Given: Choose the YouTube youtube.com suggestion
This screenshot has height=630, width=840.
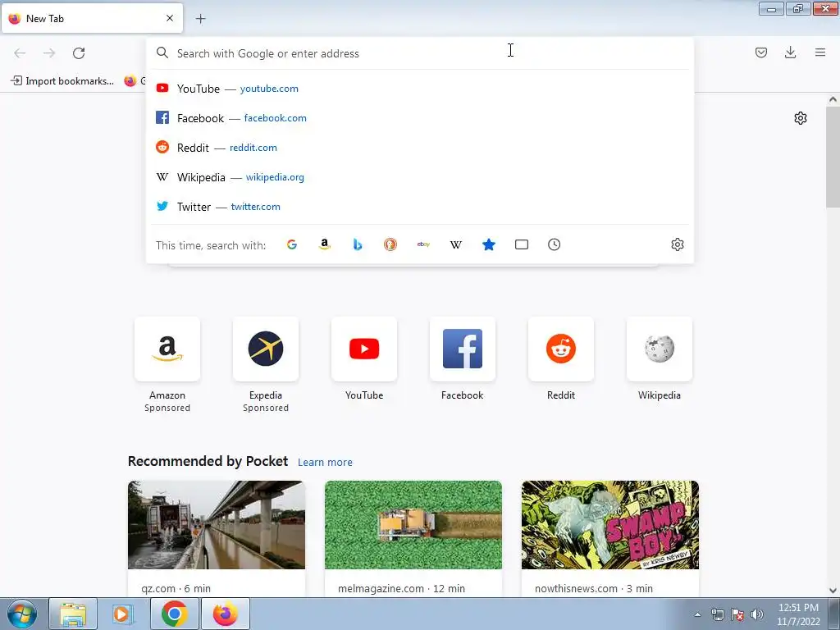Looking at the screenshot, I should pyautogui.click(x=420, y=89).
